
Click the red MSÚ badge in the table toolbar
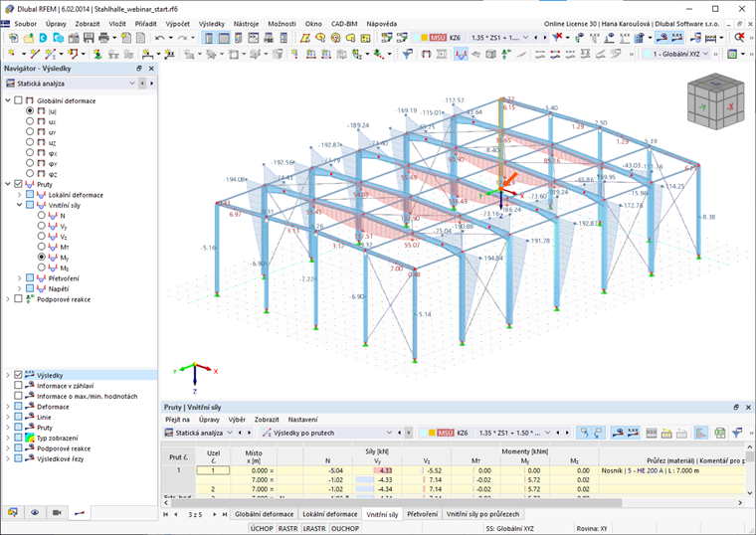445,433
